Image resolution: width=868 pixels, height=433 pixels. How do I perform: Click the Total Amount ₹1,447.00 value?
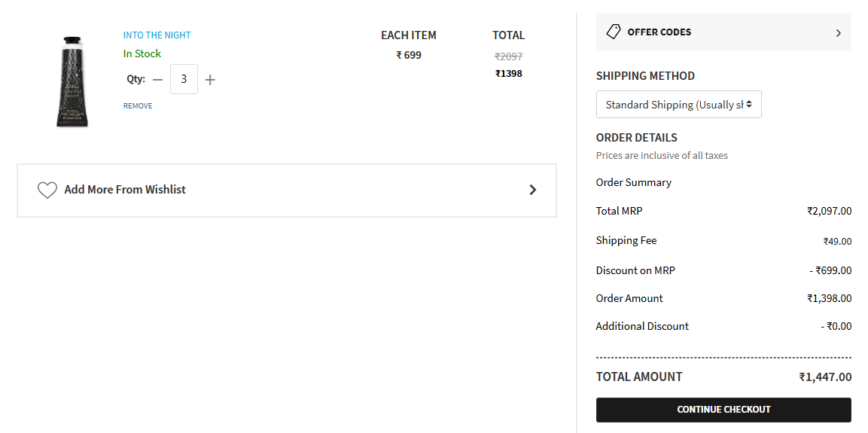(x=825, y=377)
